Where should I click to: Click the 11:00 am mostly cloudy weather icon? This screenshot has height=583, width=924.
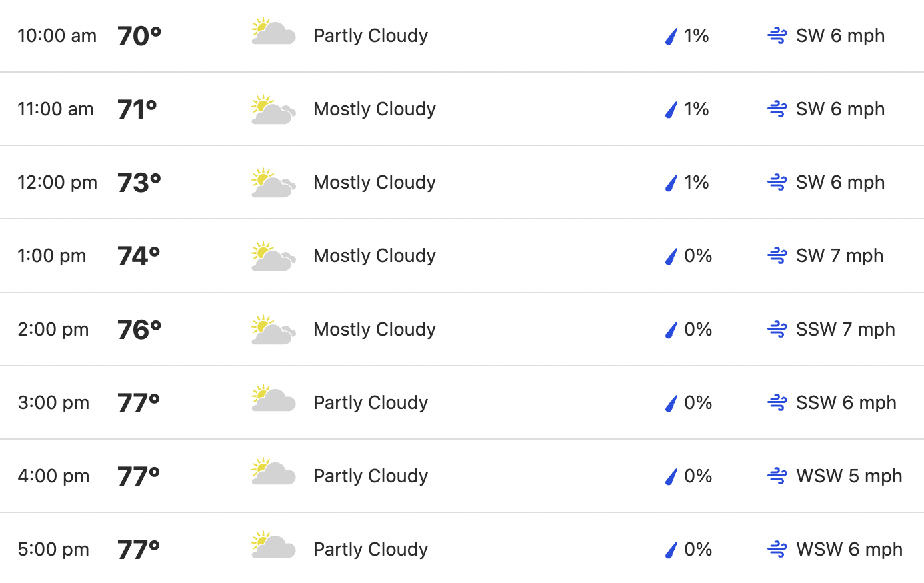click(x=273, y=110)
